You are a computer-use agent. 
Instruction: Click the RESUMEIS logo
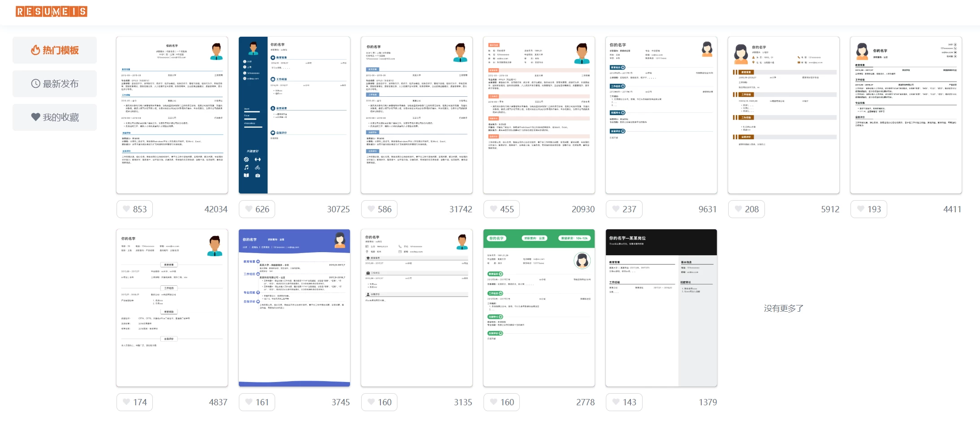click(x=52, y=12)
